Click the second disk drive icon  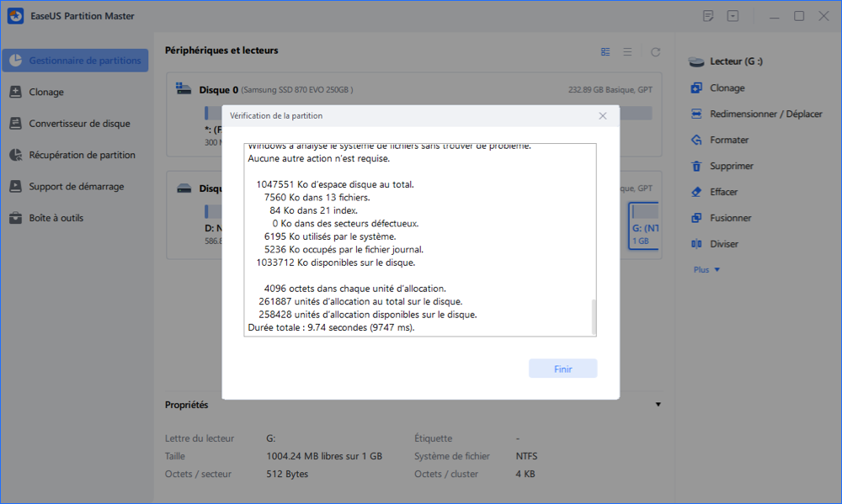click(x=184, y=188)
